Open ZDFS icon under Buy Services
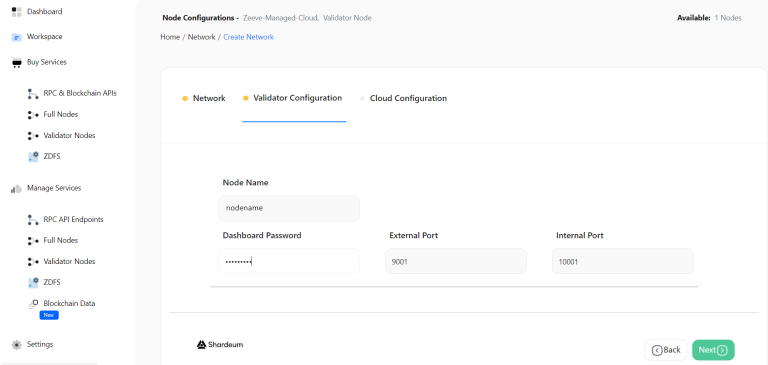The width and height of the screenshot is (768, 365). coord(33,157)
